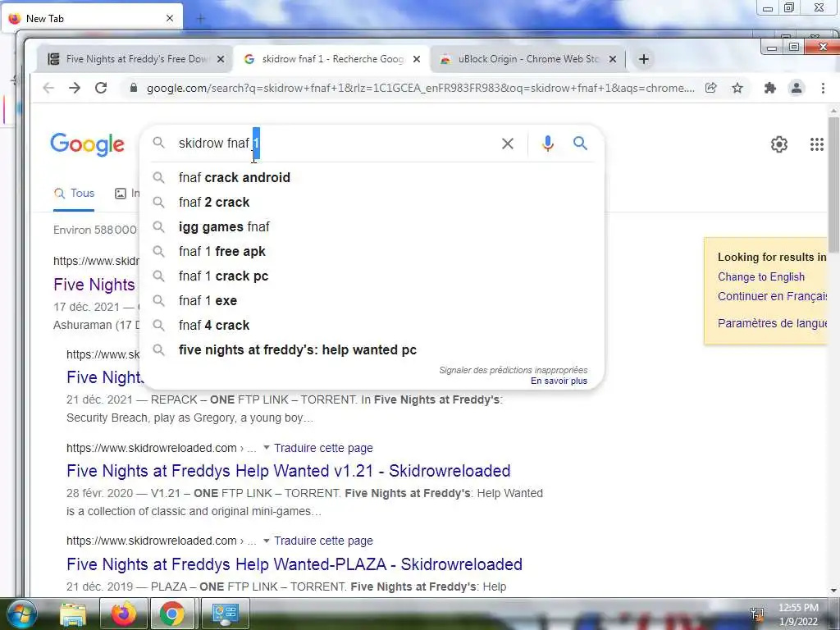Viewport: 840px width, 630px height.
Task: Click the system tray network icon
Action: (x=757, y=614)
